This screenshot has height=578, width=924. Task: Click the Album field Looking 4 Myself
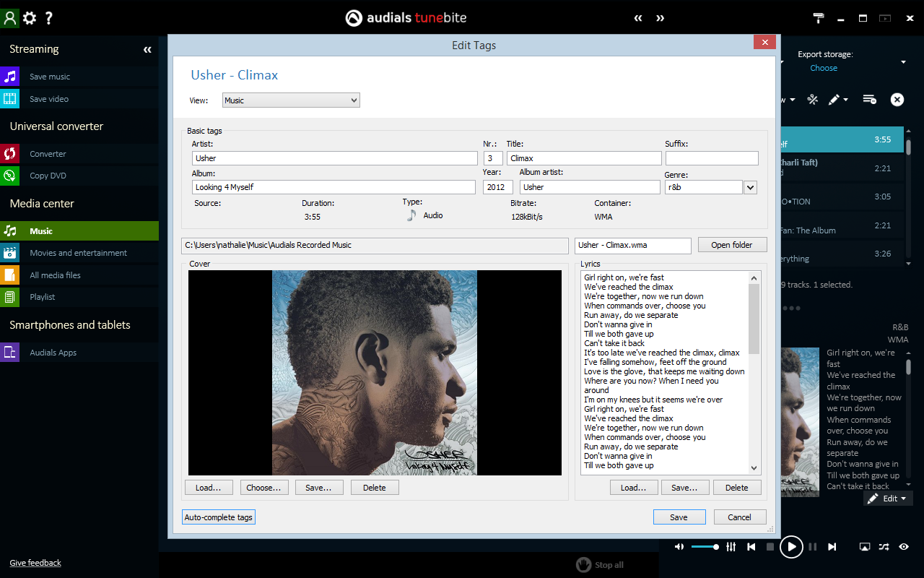click(x=334, y=187)
